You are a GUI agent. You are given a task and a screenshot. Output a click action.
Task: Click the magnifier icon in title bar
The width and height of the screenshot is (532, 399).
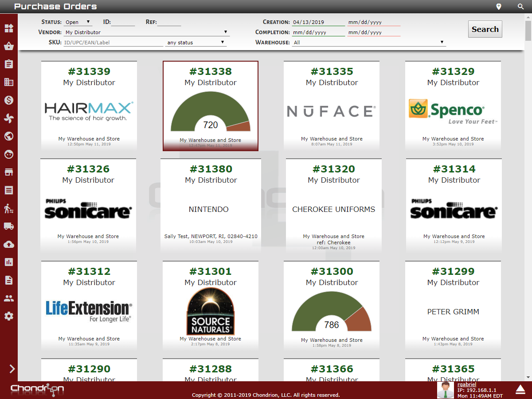[521, 7]
